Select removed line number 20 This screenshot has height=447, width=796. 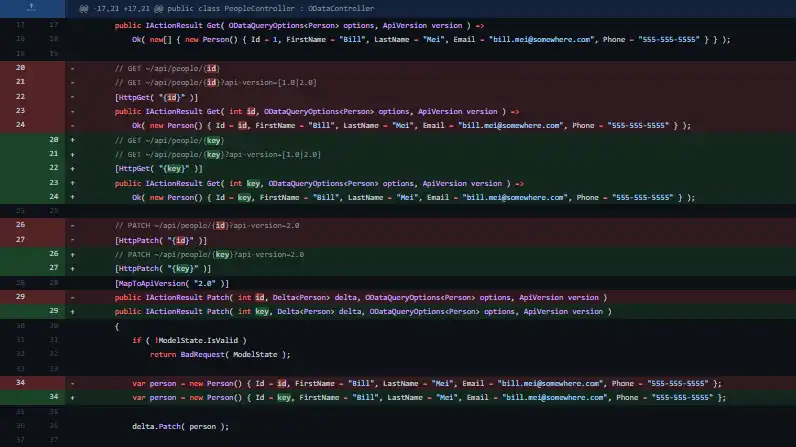20,67
